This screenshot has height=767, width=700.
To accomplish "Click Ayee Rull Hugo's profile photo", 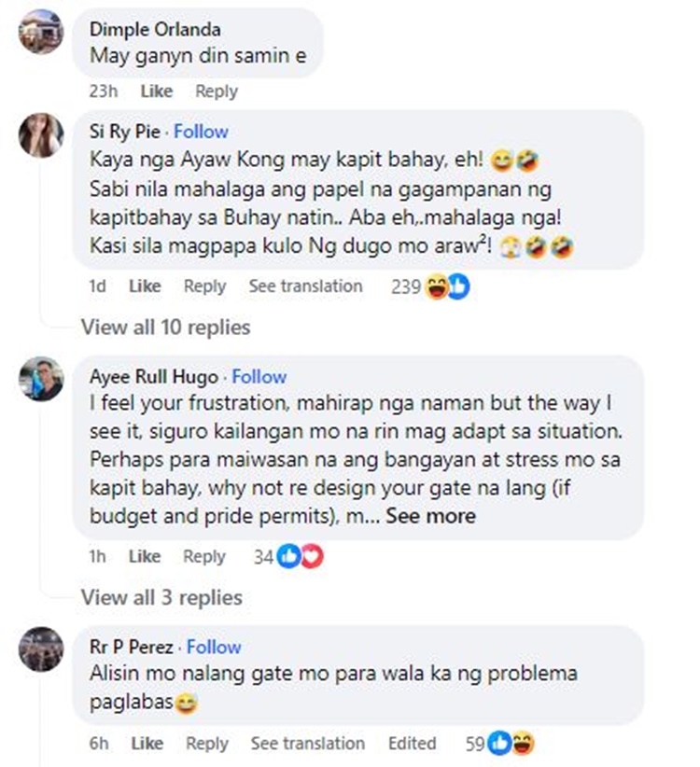I will tap(41, 379).
